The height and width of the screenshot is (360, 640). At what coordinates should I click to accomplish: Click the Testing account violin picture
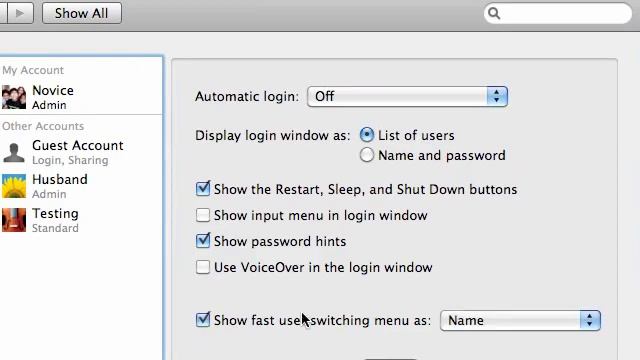pyautogui.click(x=14, y=220)
